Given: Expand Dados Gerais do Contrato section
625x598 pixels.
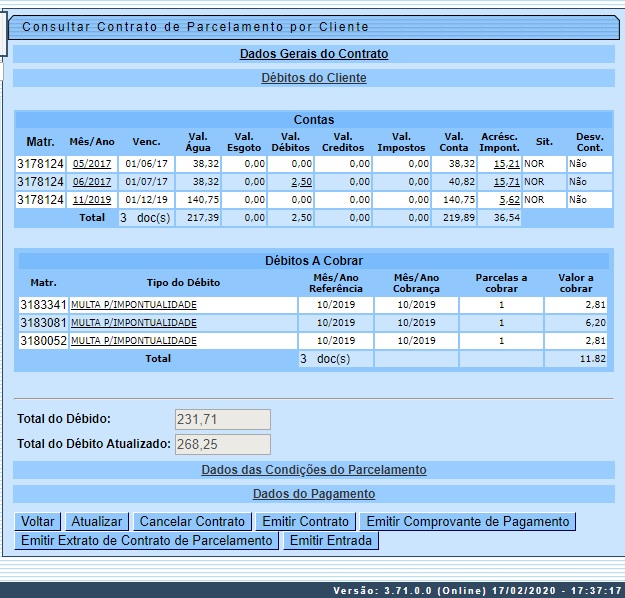Looking at the screenshot, I should coord(314,54).
